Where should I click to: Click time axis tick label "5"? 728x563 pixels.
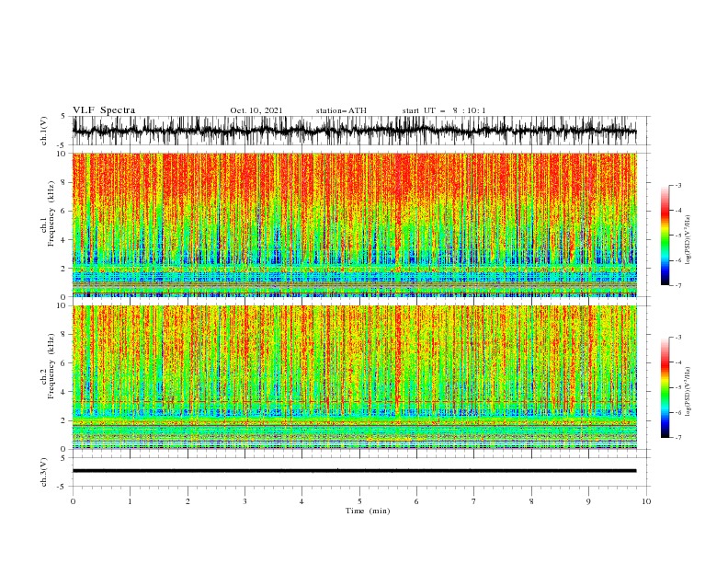(x=359, y=501)
